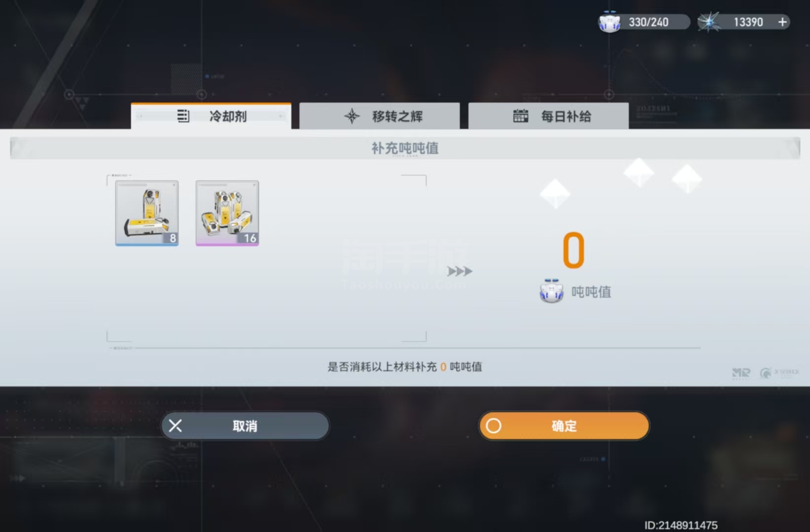Open the 每日补给 tab

point(548,116)
